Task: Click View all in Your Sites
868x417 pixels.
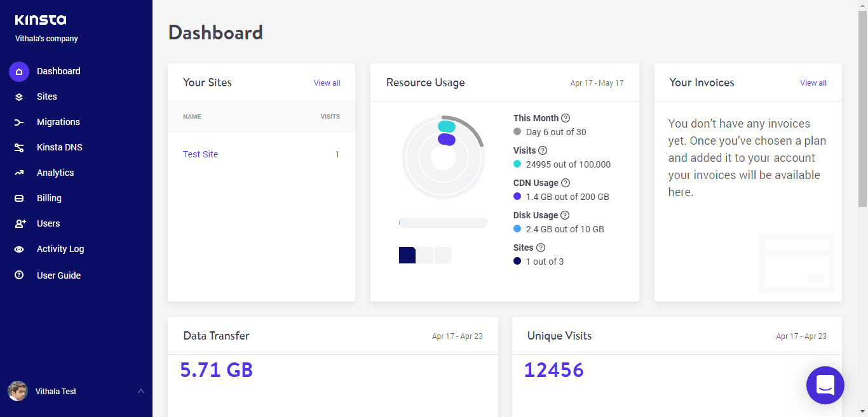Action: click(x=327, y=83)
